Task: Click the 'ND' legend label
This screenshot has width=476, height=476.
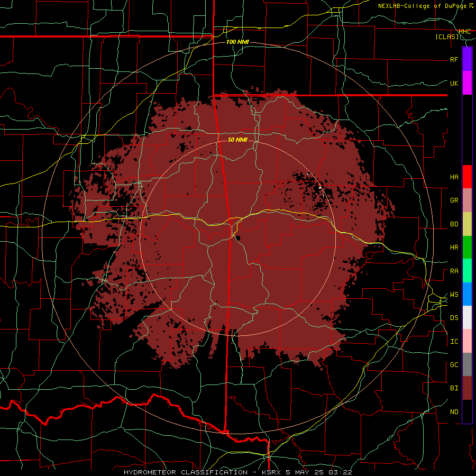Action: click(x=454, y=412)
